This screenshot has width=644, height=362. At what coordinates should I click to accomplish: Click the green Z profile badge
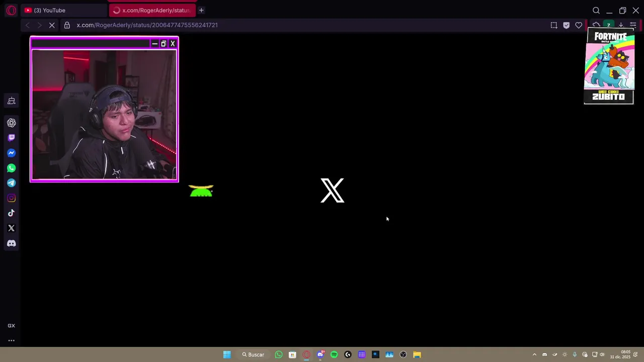coord(609,25)
